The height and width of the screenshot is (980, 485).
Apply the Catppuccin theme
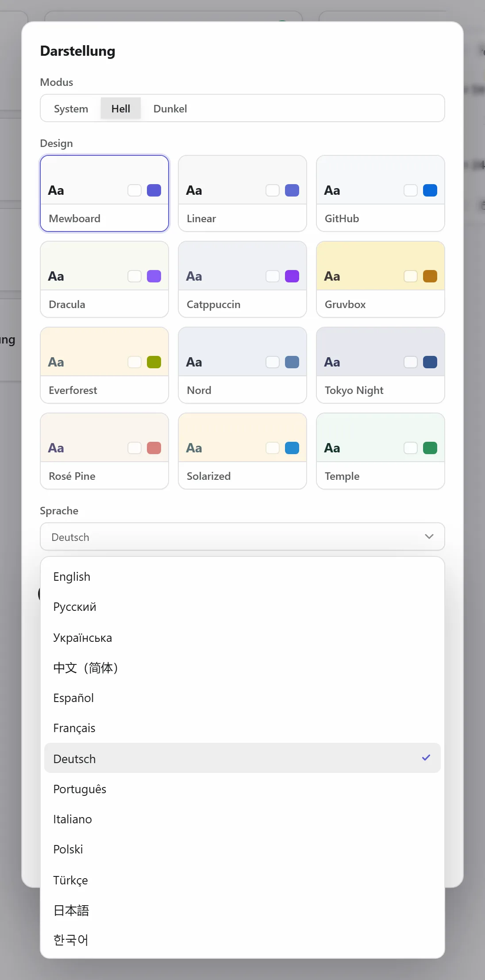[x=242, y=279]
